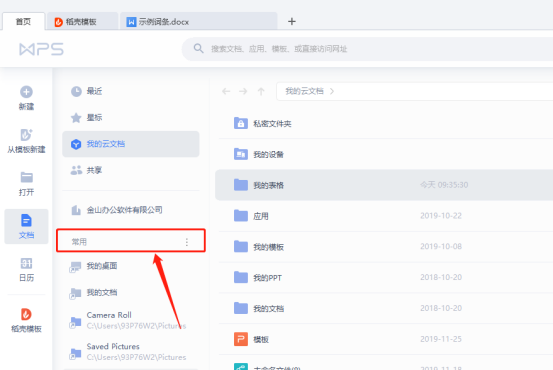Select 星标 in the navigation list
Viewport: 553px width, 370px height.
pos(131,117)
